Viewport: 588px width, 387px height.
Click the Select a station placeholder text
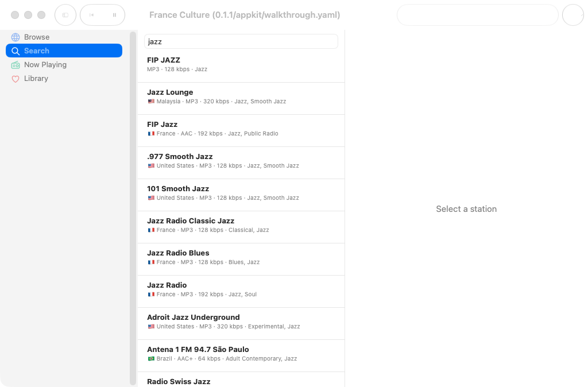point(466,209)
